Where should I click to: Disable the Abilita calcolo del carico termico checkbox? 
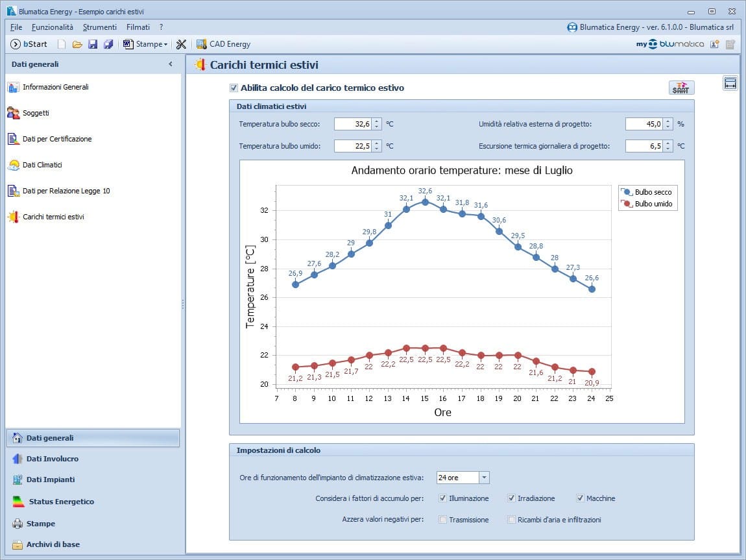coord(232,88)
